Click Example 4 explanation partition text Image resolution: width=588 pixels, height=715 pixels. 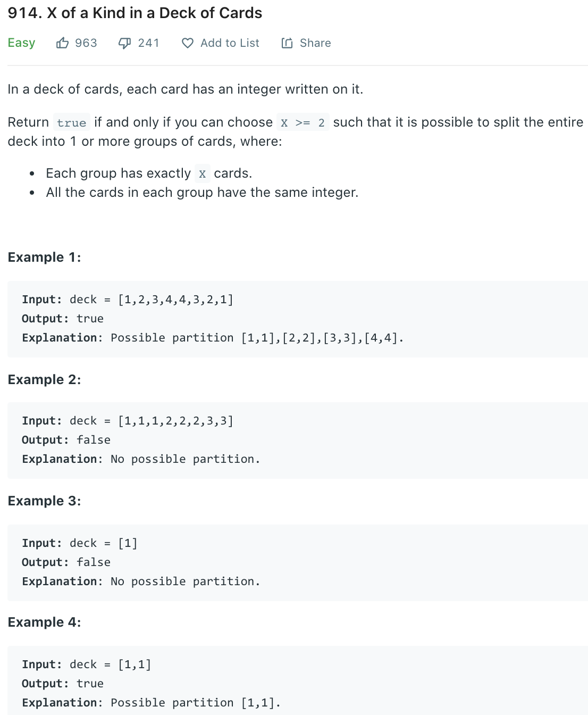196,703
